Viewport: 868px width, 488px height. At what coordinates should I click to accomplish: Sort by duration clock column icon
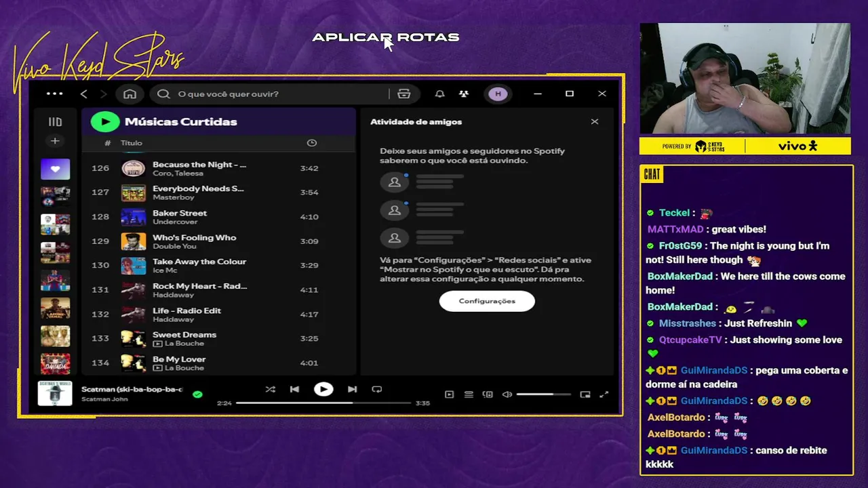coord(312,143)
